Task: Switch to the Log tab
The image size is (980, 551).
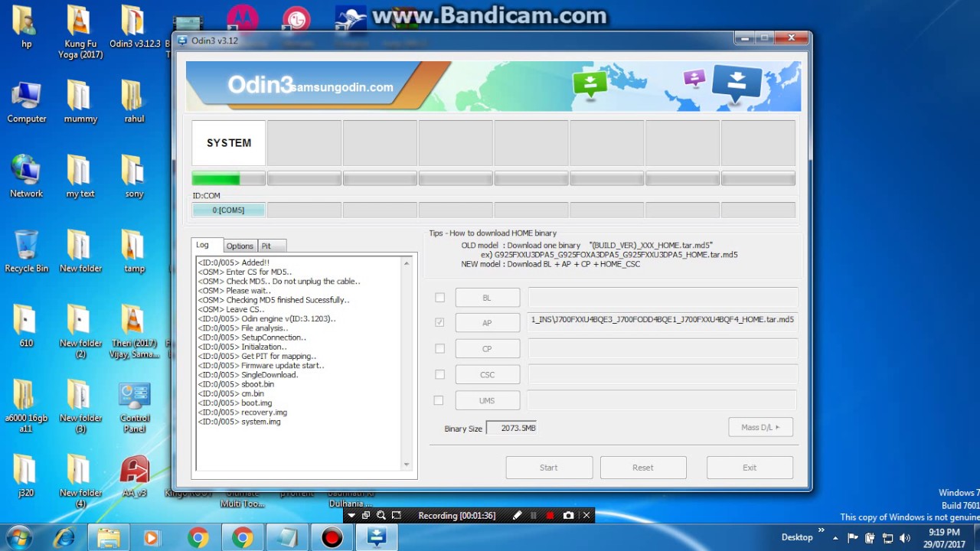Action: coord(206,245)
